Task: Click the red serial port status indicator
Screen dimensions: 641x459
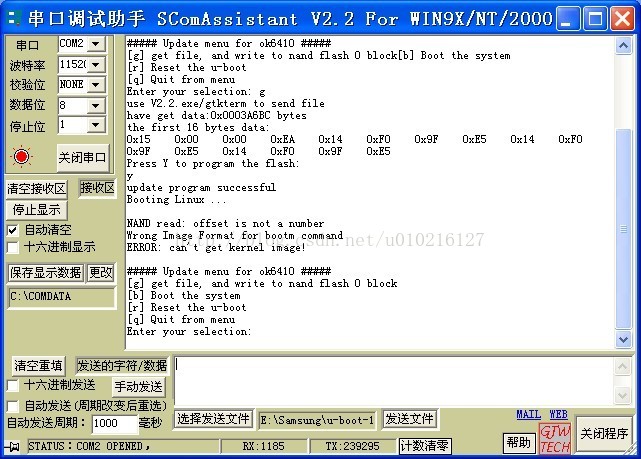Action: 22,157
